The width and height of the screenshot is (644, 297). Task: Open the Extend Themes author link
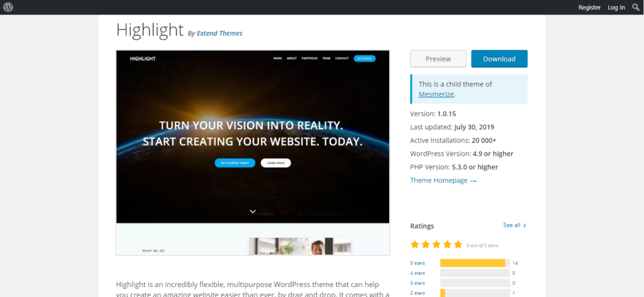[219, 33]
